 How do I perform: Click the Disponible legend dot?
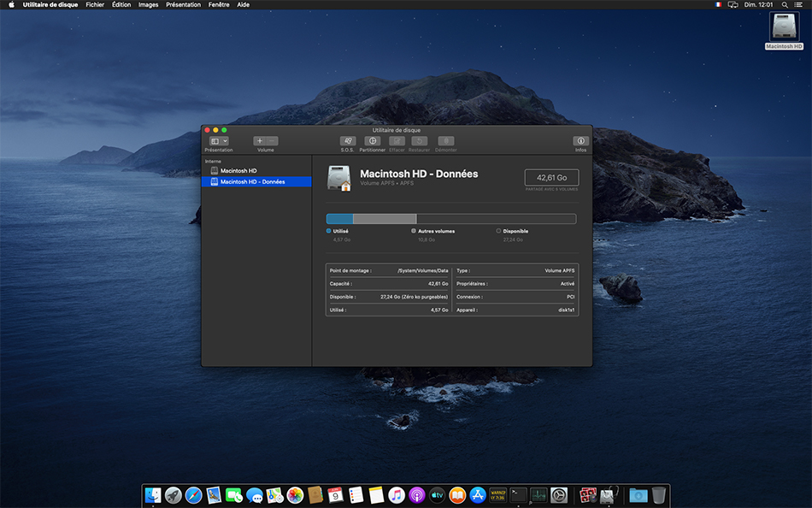[498, 231]
